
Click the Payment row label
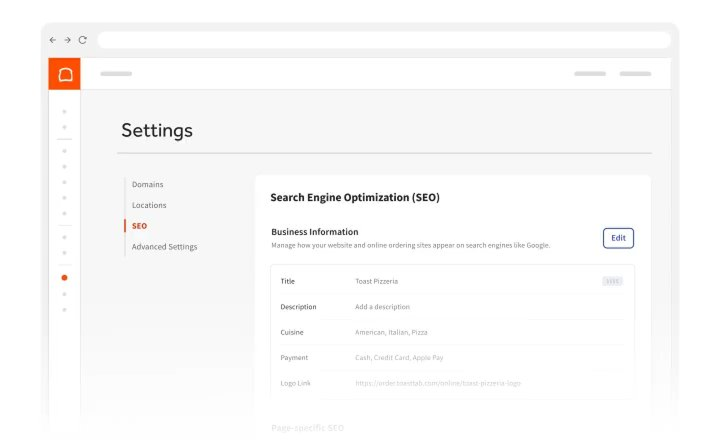click(294, 357)
